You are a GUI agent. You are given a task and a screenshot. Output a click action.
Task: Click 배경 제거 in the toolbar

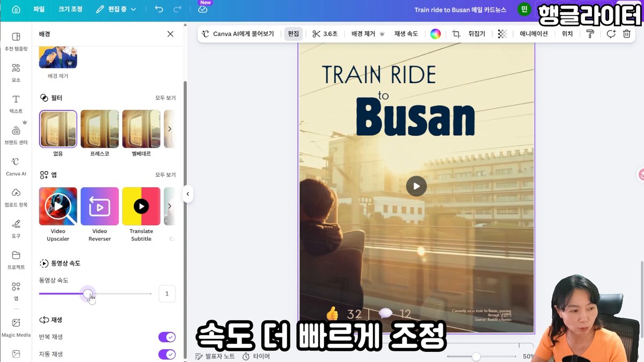point(368,34)
